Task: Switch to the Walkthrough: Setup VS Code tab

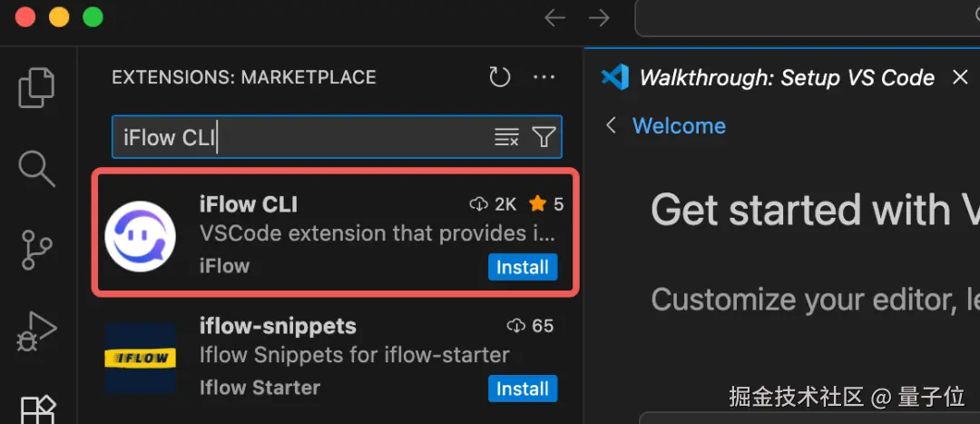Action: (786, 78)
